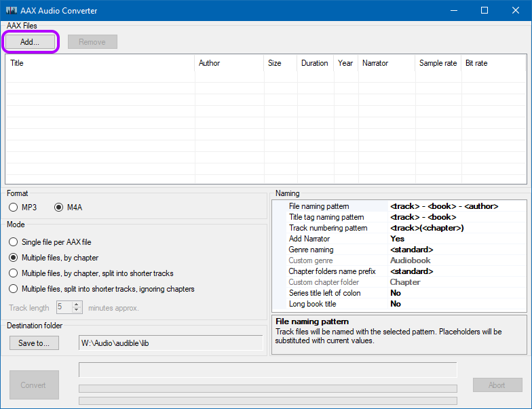Change the Track numbering pattern value

point(456,228)
